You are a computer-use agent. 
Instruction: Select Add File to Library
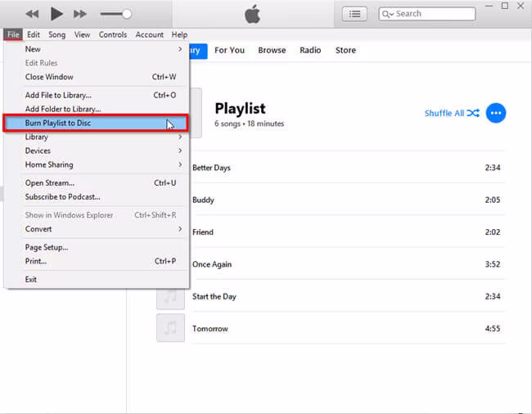click(x=96, y=95)
